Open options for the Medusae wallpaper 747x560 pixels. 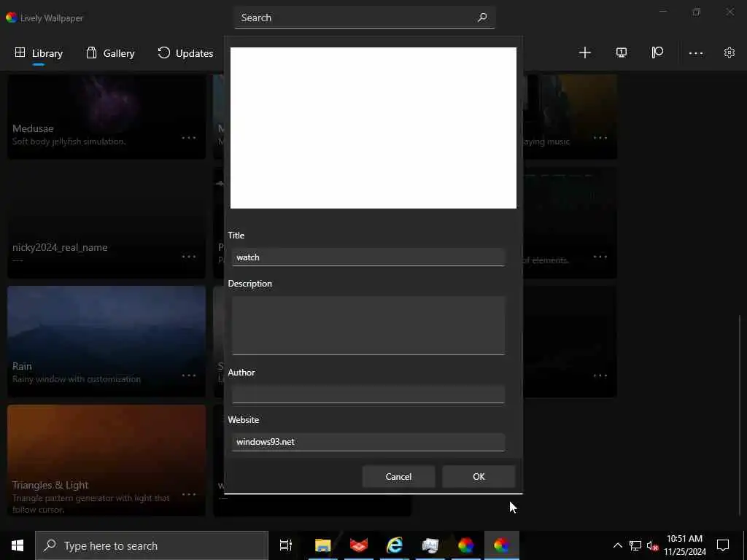pos(189,138)
